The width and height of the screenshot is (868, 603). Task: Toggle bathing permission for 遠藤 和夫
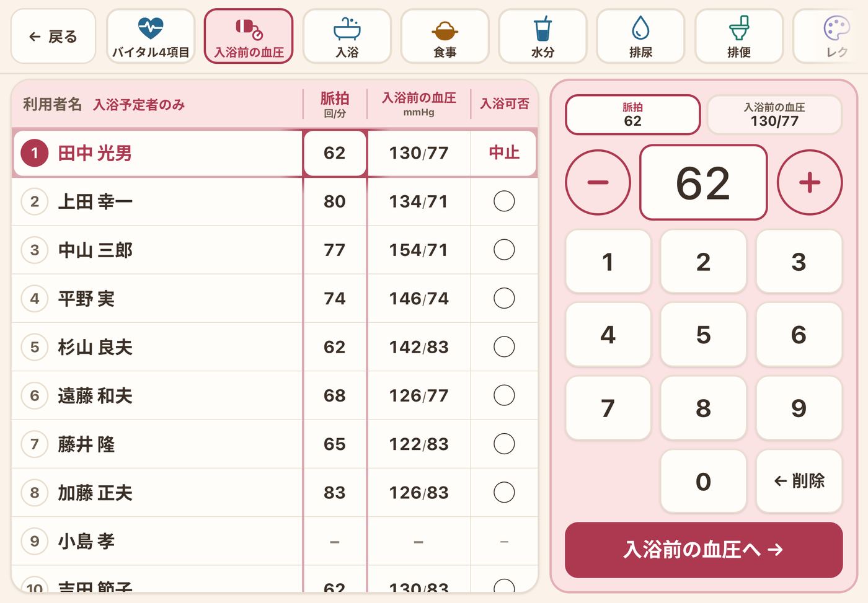coord(504,395)
